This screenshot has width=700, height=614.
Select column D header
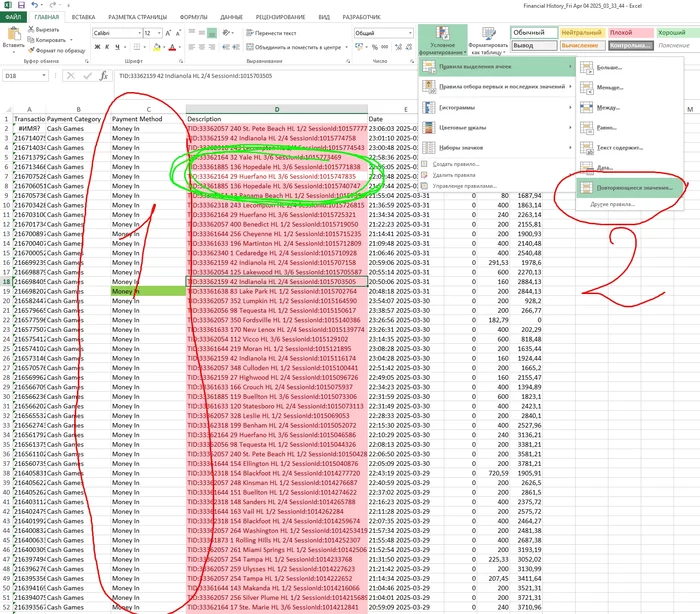click(277, 109)
